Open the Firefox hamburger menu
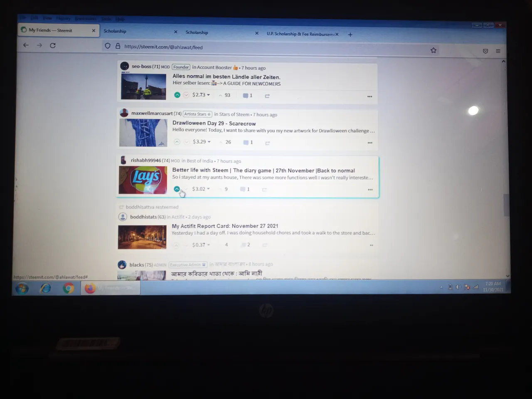The height and width of the screenshot is (399, 532). (x=498, y=51)
